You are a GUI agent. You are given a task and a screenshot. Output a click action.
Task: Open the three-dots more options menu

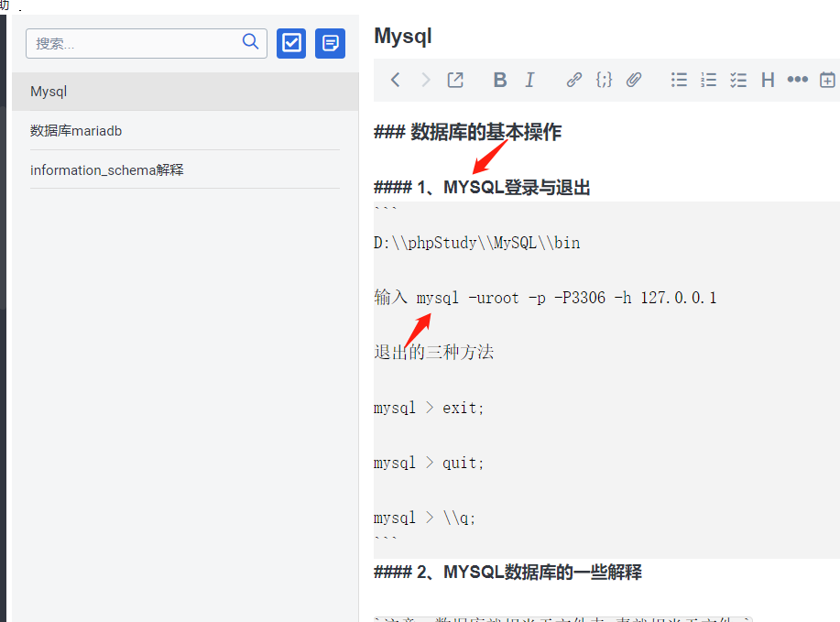(797, 80)
